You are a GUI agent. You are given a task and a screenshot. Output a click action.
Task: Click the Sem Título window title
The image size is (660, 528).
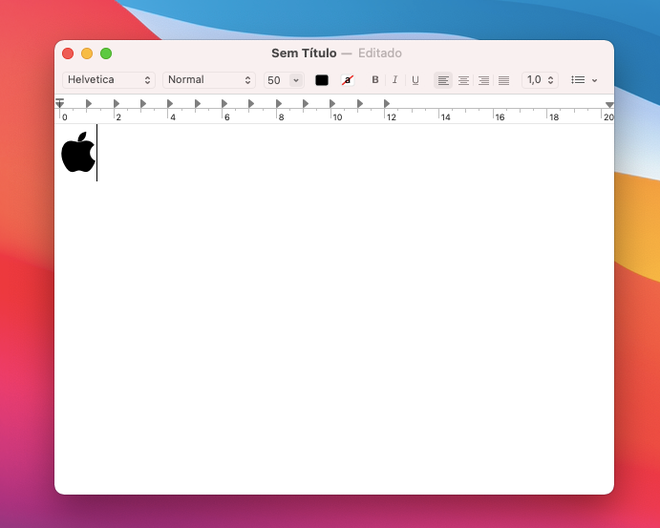pos(304,53)
